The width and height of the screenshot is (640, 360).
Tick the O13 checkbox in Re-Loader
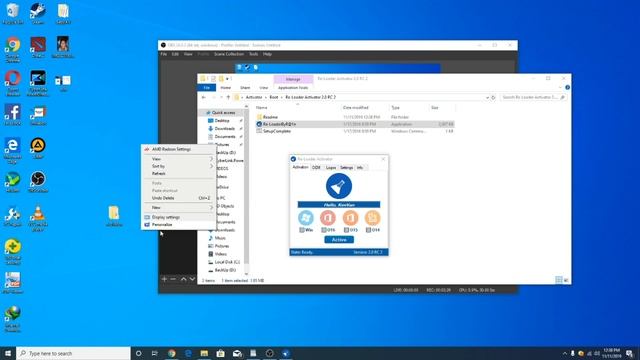pyautogui.click(x=346, y=230)
